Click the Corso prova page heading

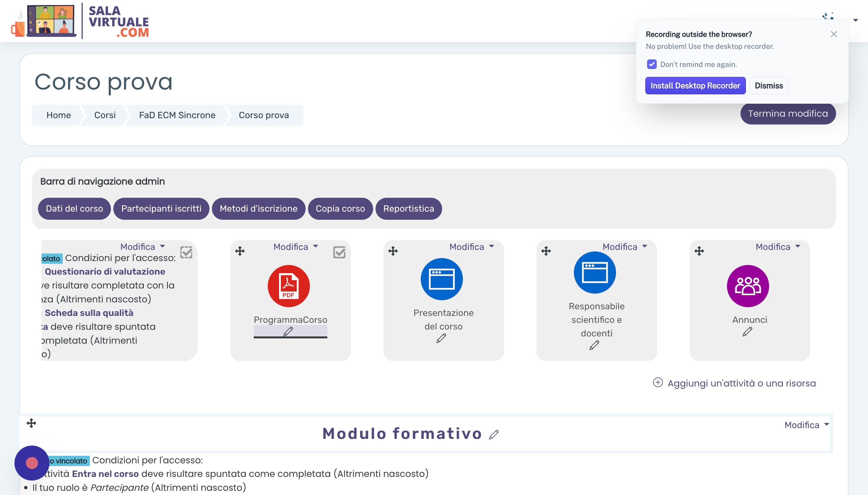[x=104, y=82]
